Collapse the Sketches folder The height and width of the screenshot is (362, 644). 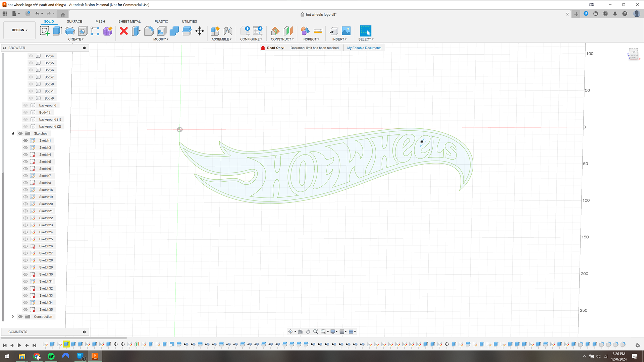(x=13, y=133)
